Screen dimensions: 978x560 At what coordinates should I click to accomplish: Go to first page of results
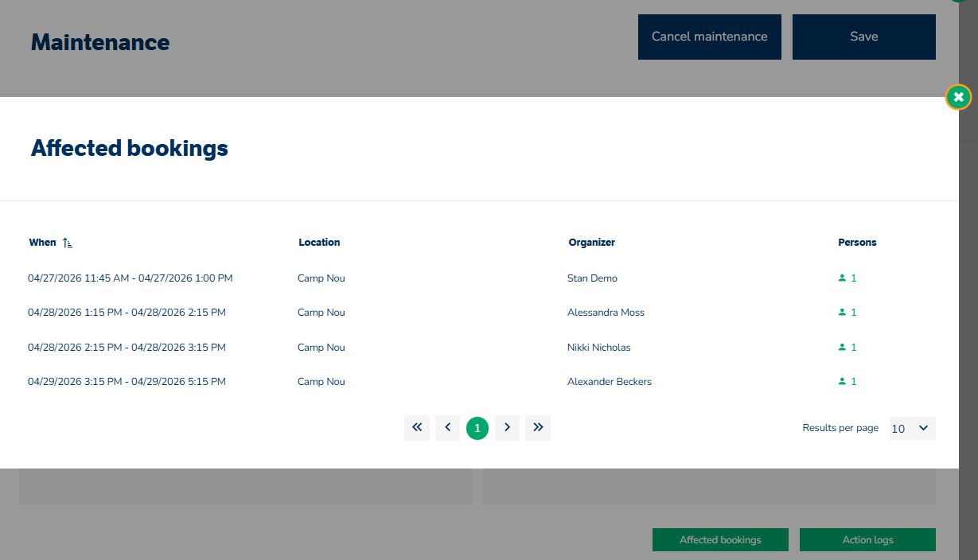click(417, 428)
